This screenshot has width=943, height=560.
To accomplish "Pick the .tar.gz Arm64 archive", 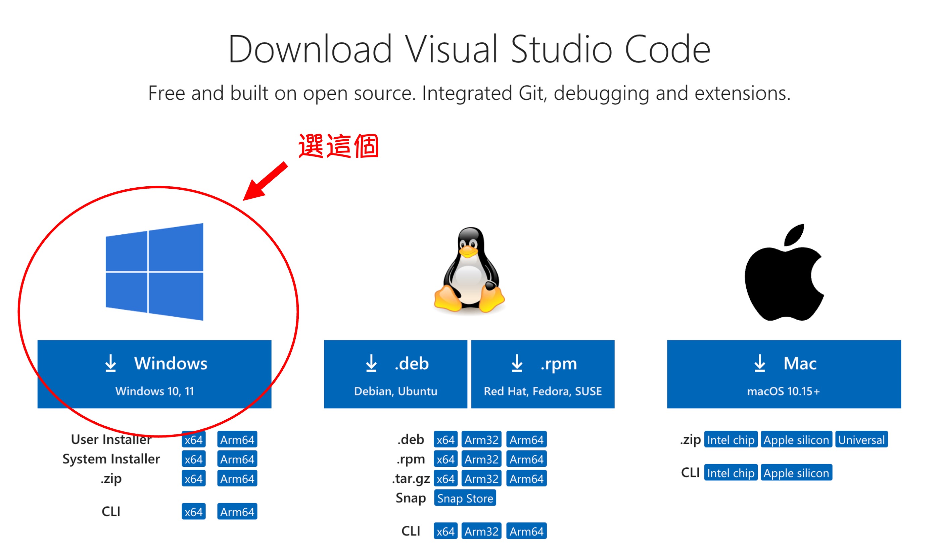I will (526, 478).
